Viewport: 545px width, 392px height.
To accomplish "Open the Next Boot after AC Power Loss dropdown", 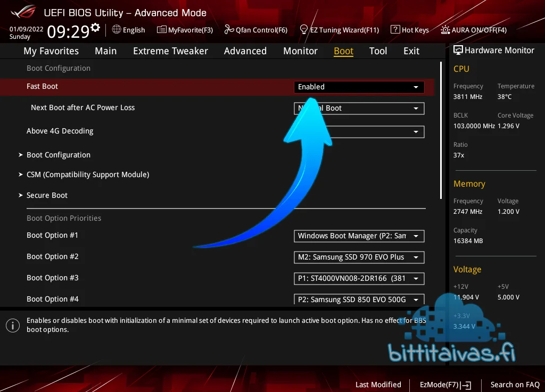I will [x=359, y=109].
